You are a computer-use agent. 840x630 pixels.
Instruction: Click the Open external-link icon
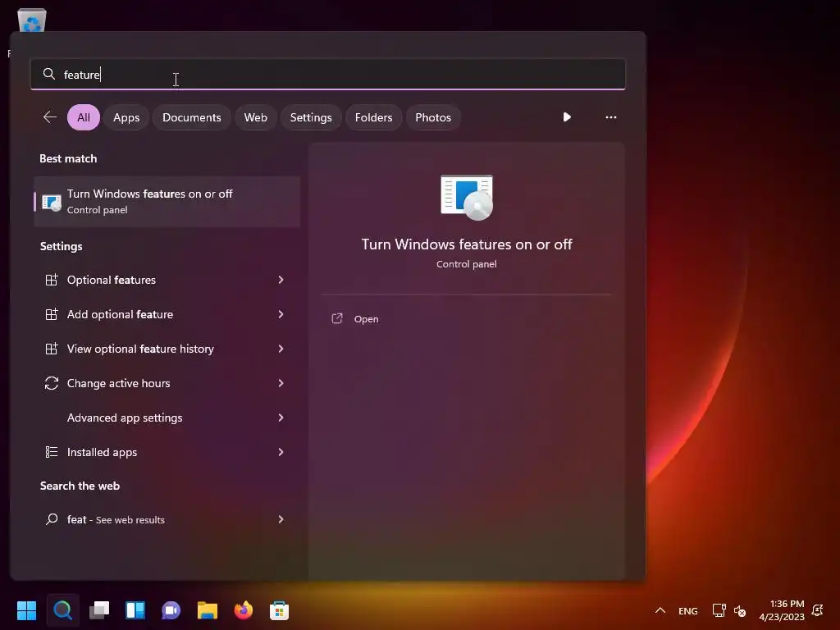coord(337,319)
